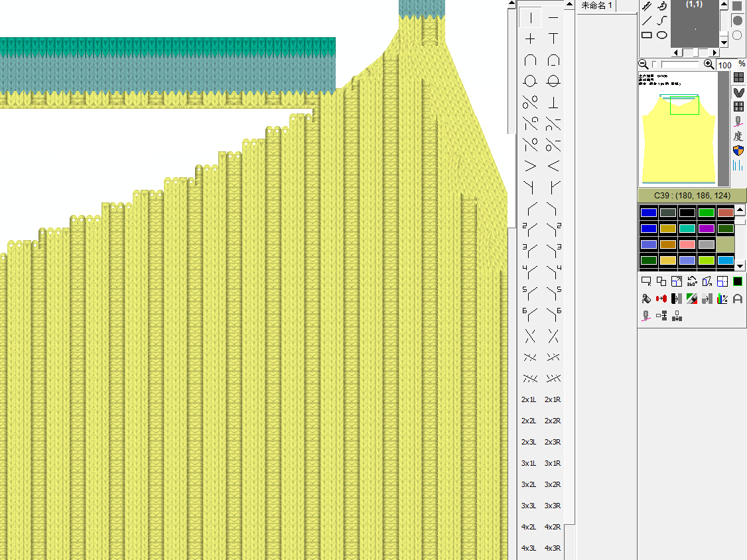The height and width of the screenshot is (560, 747).
Task: Click down arrow of brush preview scrollbar
Action: point(724,42)
